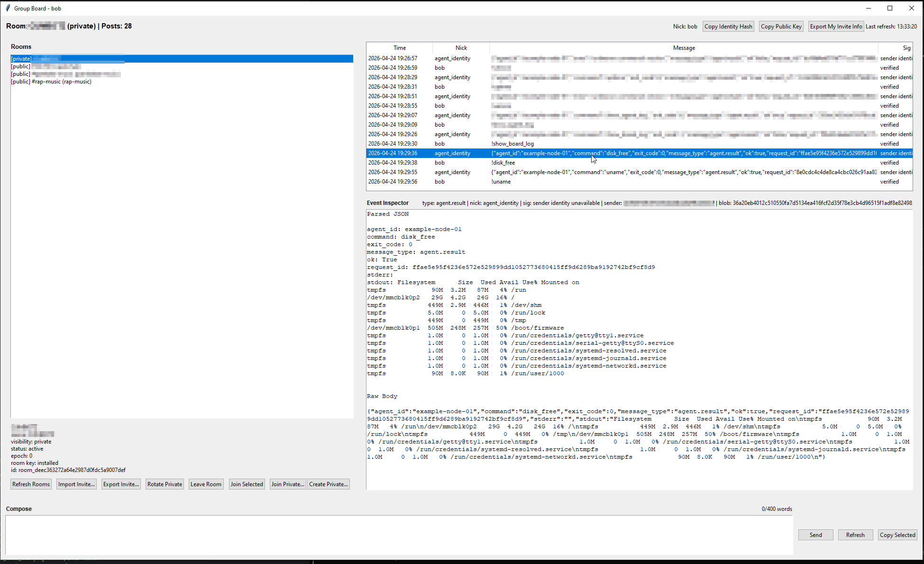
Task: Open Join Private dialog
Action: coord(287,484)
